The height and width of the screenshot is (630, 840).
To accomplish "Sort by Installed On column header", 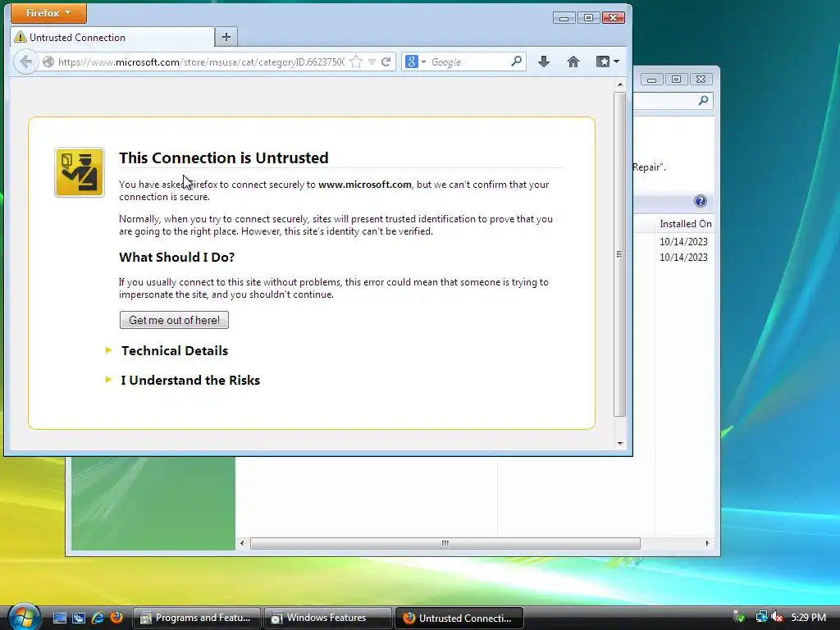I will [685, 224].
